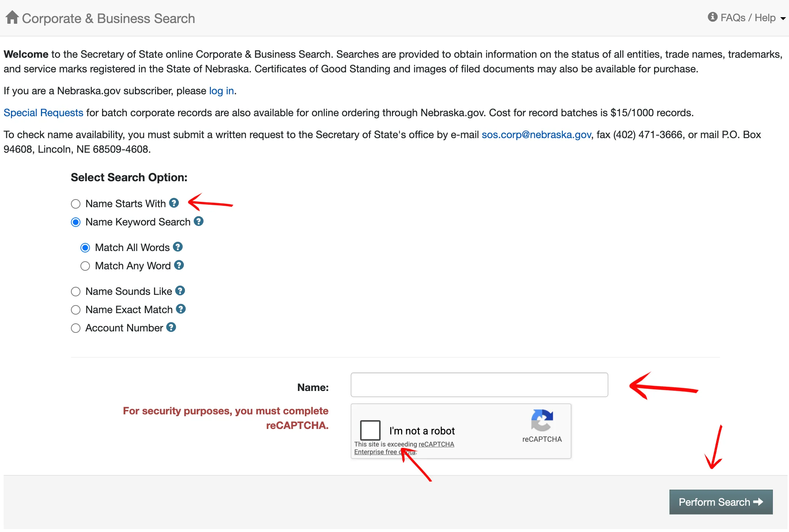Image resolution: width=789 pixels, height=532 pixels.
Task: Choose the Match All Words option
Action: click(85, 248)
